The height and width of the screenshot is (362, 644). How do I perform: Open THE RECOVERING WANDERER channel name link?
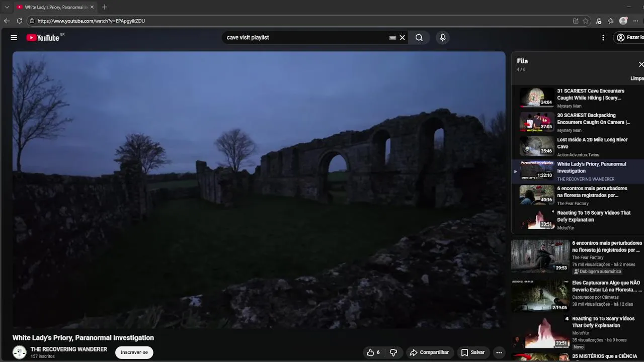coord(69,349)
